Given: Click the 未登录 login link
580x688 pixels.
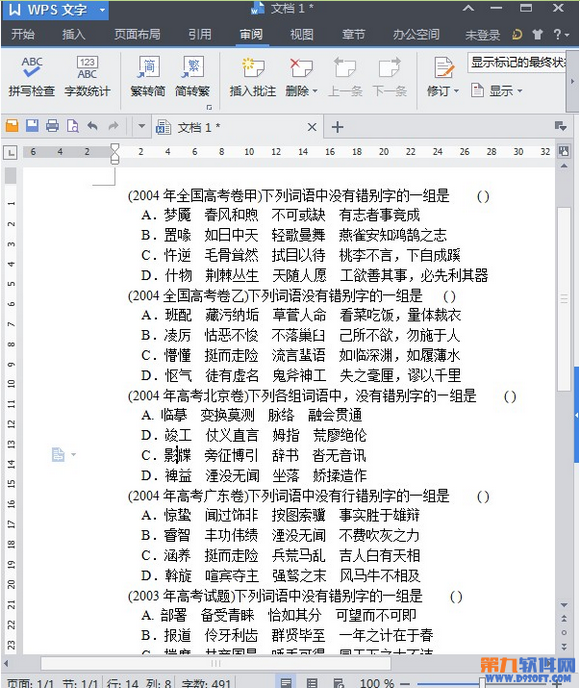Looking at the screenshot, I should [482, 35].
